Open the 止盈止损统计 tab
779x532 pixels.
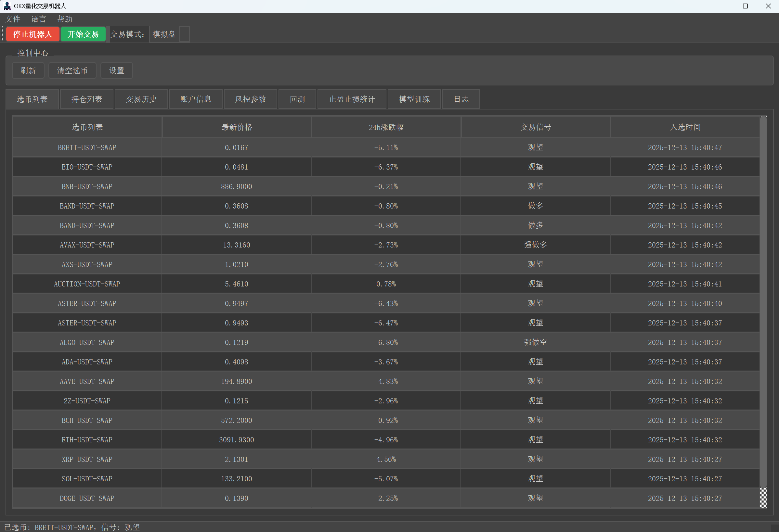pyautogui.click(x=352, y=99)
